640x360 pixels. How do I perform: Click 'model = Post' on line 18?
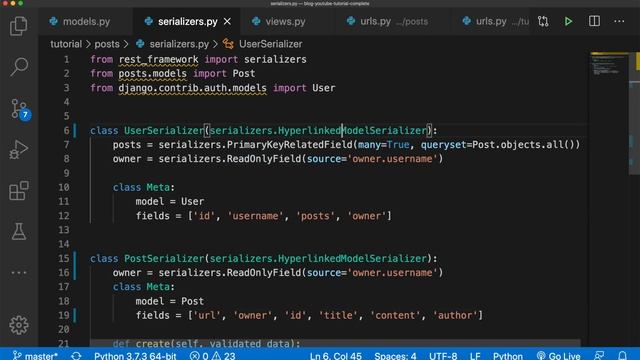[170, 301]
